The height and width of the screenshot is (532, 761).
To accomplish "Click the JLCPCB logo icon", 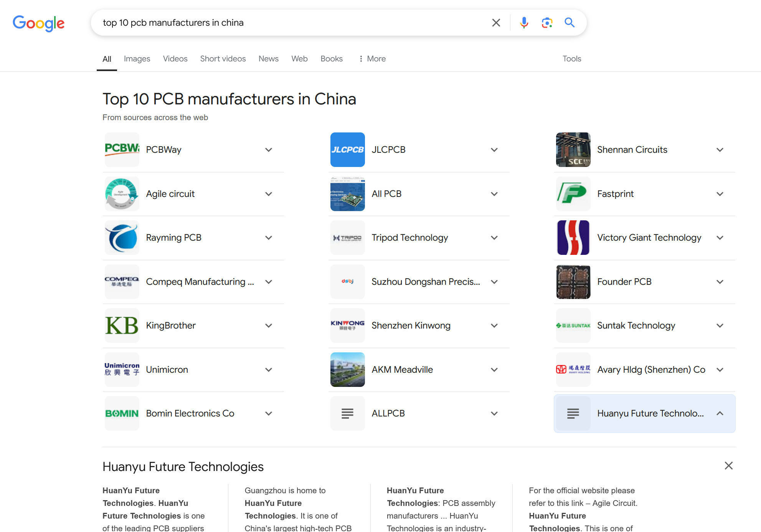I will point(347,150).
